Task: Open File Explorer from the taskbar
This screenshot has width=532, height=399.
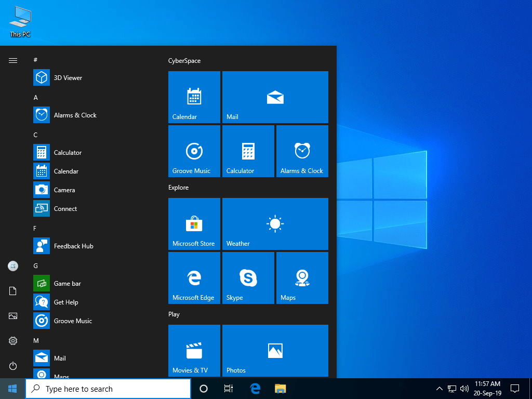Action: [280, 388]
